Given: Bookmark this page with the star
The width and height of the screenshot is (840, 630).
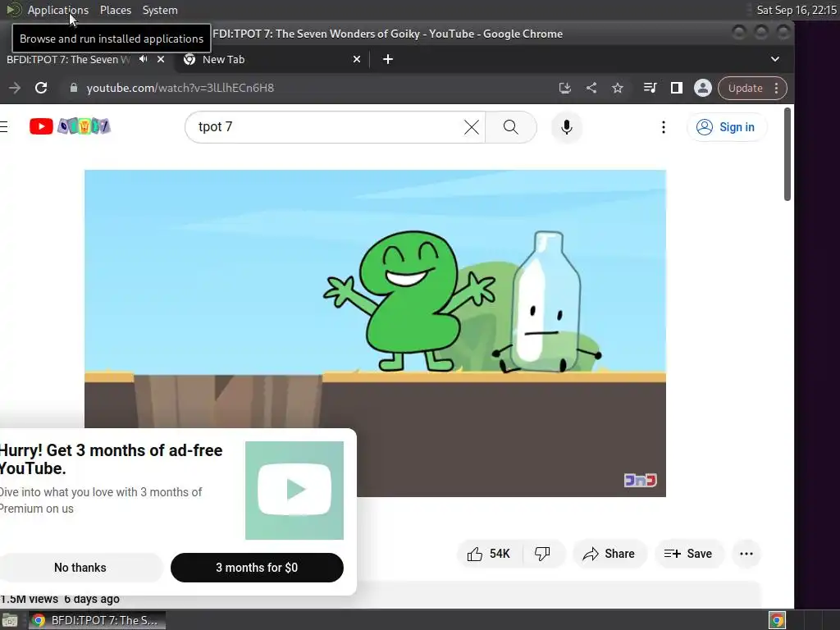Looking at the screenshot, I should [618, 88].
